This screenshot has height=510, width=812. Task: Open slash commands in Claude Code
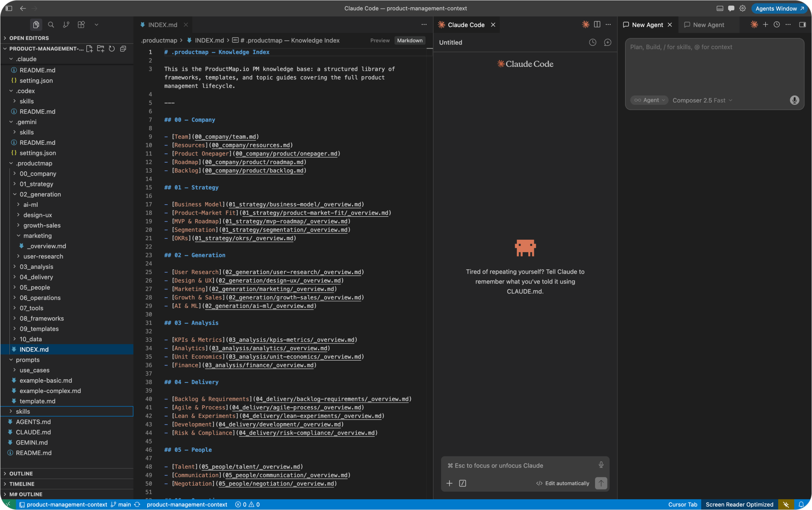coord(462,483)
